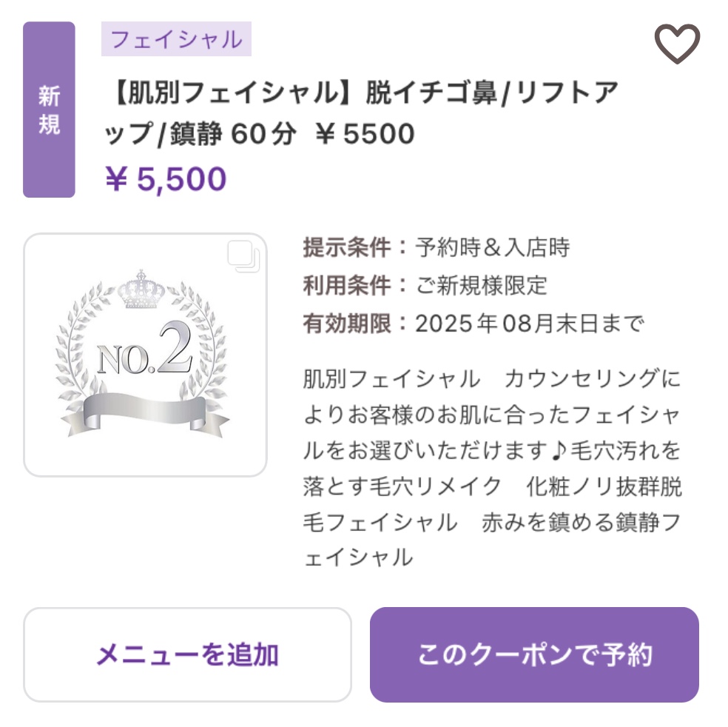This screenshot has width=728, height=727.
Task: Open the 肌別フェイシャル coupon title
Action: click(x=362, y=113)
